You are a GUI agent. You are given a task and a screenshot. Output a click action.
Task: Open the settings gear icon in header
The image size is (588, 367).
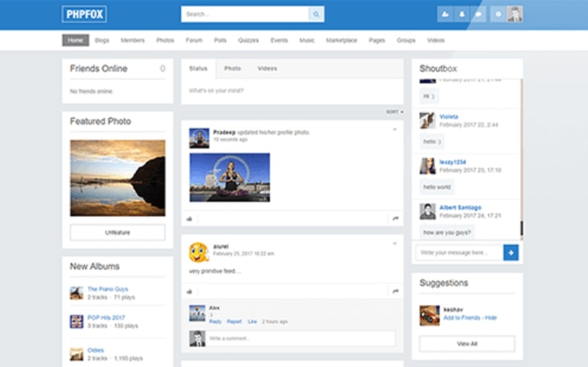[497, 14]
